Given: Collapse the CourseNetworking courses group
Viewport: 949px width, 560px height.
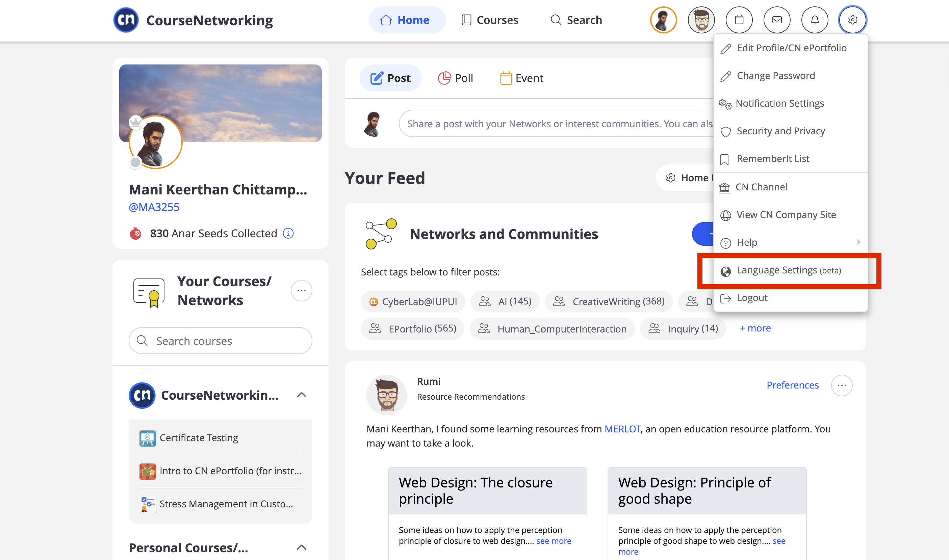Looking at the screenshot, I should pyautogui.click(x=301, y=395).
